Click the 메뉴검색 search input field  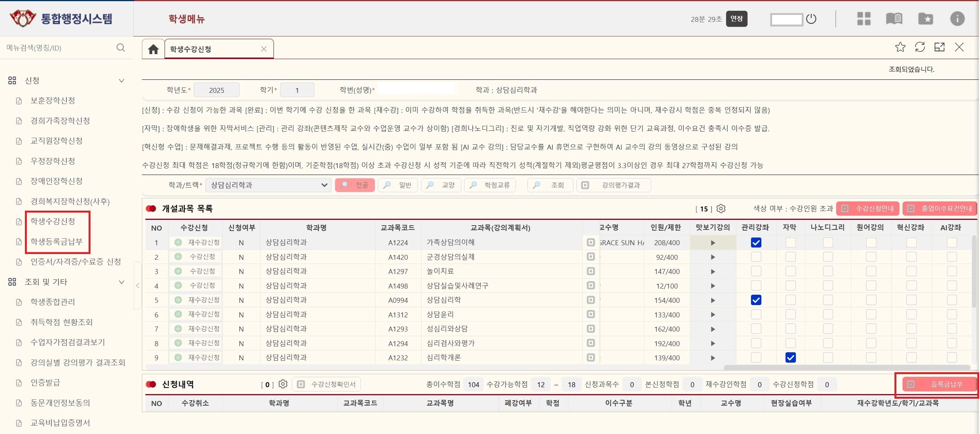58,48
